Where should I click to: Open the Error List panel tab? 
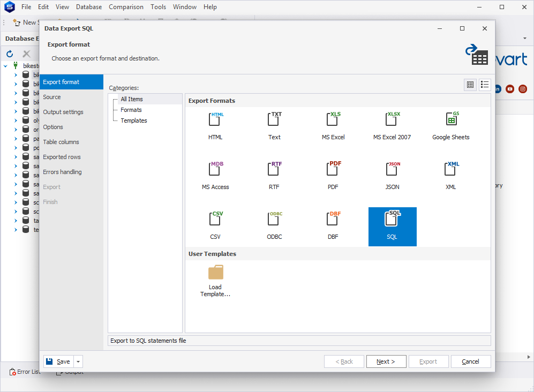click(x=25, y=372)
